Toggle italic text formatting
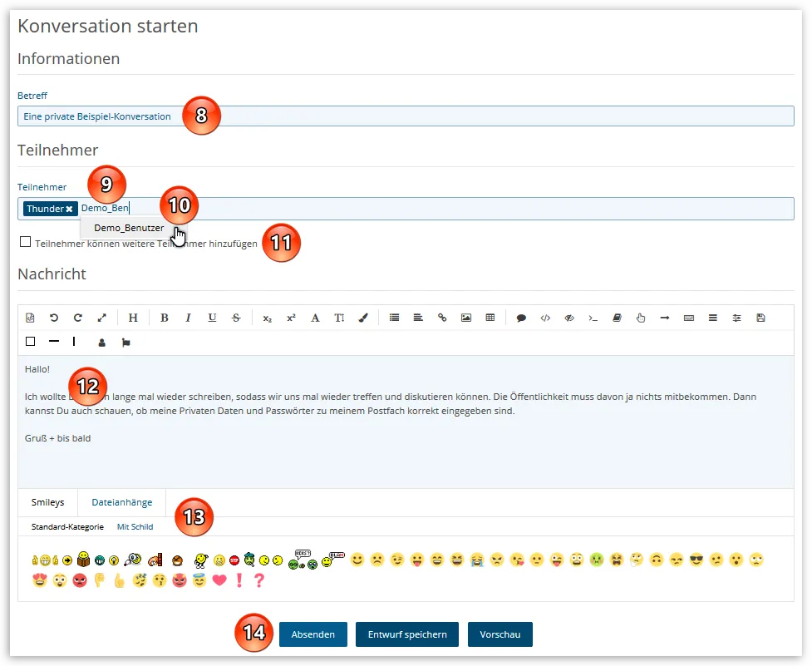812x666 pixels. tap(188, 318)
